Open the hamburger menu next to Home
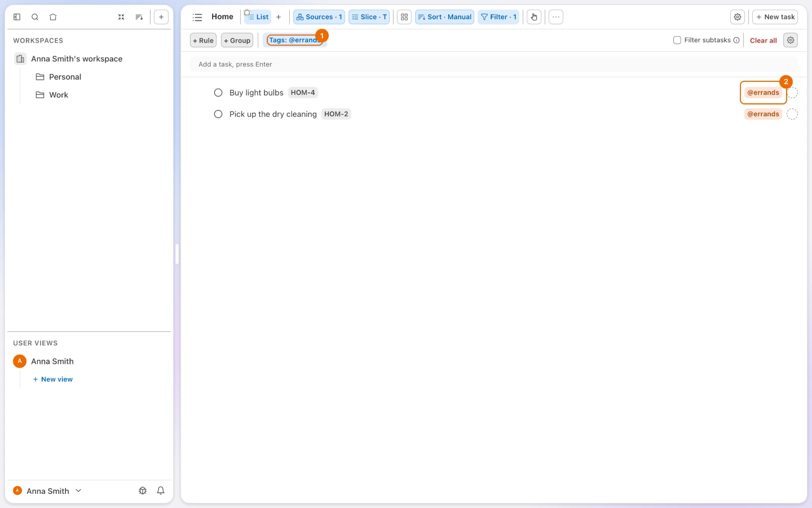Viewport: 812px width, 508px height. (x=197, y=17)
